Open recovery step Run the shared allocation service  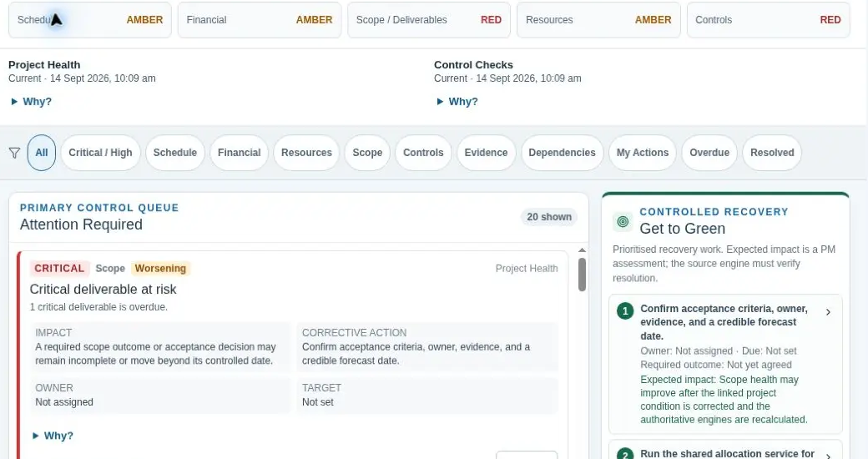[726, 450]
